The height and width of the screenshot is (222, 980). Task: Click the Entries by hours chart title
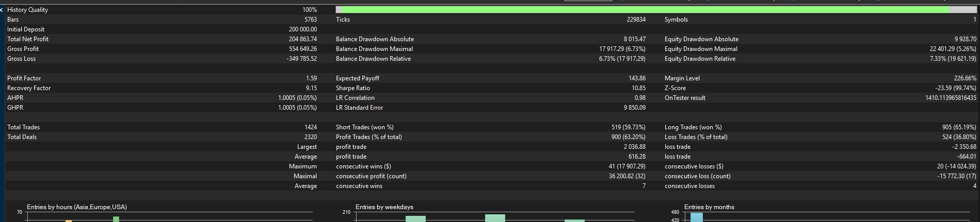77,207
